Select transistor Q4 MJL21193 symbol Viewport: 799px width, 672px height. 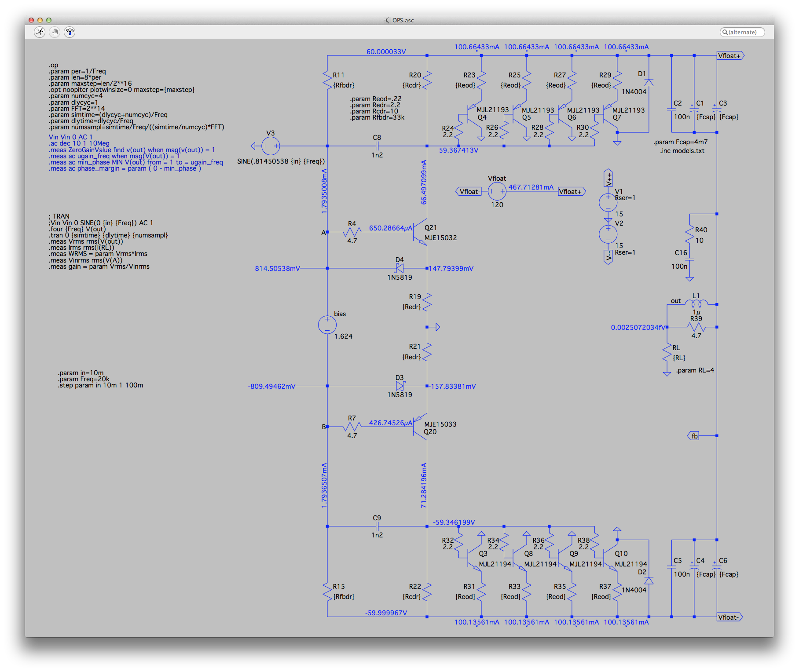click(x=474, y=115)
